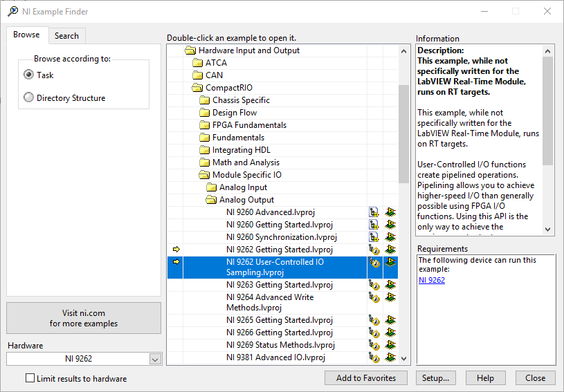Expand the Design Flow folder

pyautogui.click(x=204, y=113)
